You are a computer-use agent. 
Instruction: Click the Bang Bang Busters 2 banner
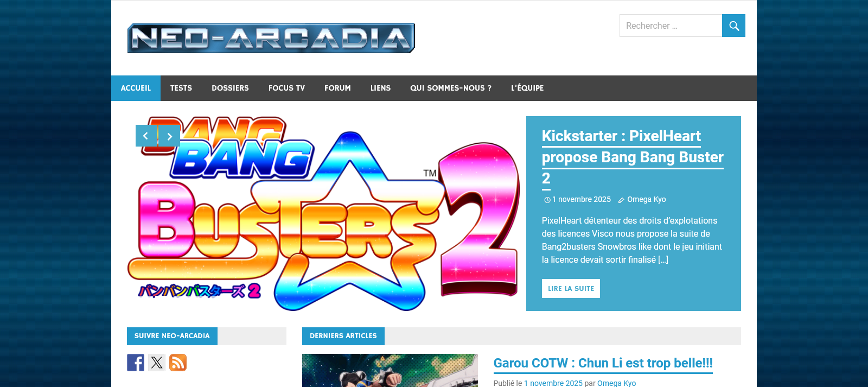pos(323,213)
